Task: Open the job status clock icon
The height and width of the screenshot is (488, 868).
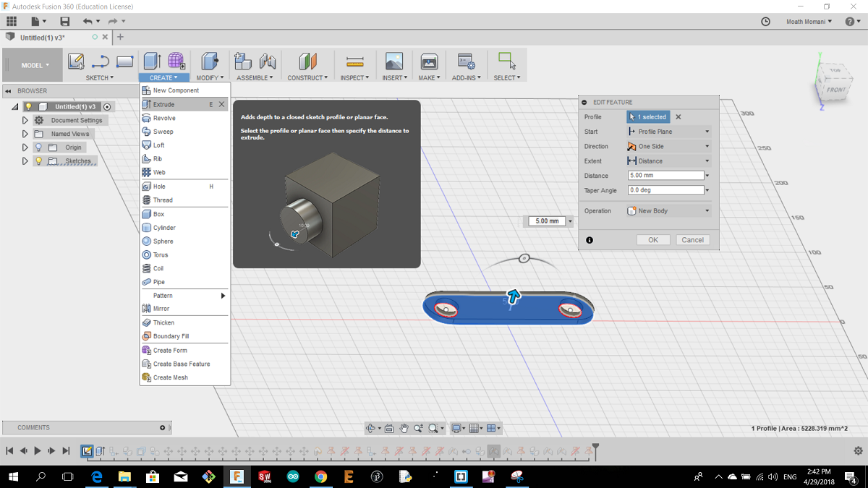Action: pyautogui.click(x=766, y=22)
